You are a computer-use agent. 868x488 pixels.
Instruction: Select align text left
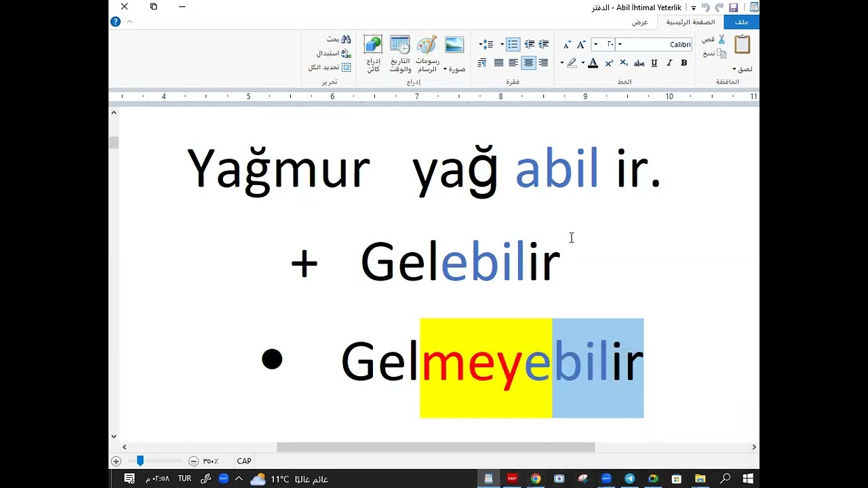point(513,63)
